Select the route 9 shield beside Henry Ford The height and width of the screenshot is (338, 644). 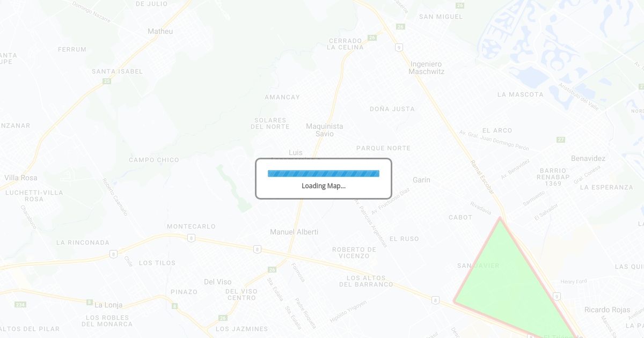point(557,296)
